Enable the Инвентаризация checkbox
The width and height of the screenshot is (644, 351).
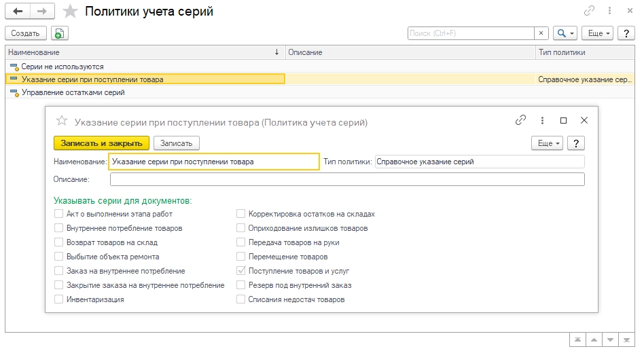click(59, 299)
